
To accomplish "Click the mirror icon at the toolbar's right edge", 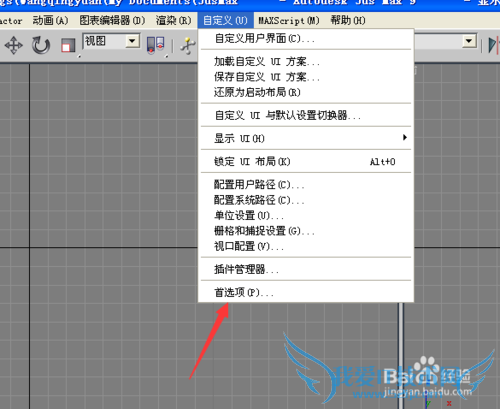I will (x=494, y=45).
